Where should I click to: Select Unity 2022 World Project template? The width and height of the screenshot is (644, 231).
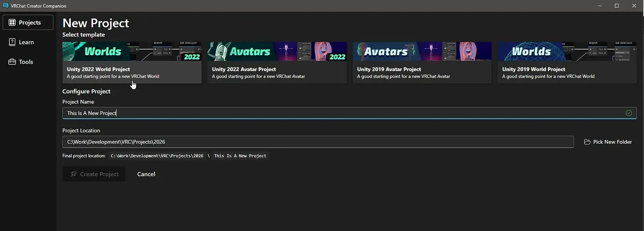132,63
